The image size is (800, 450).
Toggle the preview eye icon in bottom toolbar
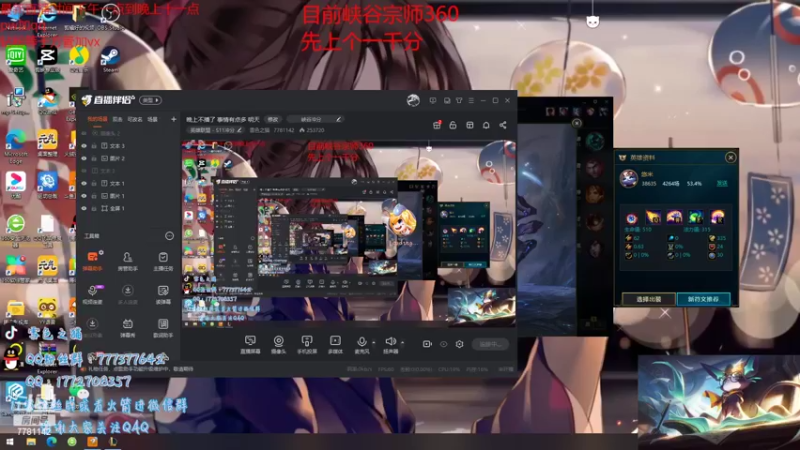pyautogui.click(x=443, y=344)
